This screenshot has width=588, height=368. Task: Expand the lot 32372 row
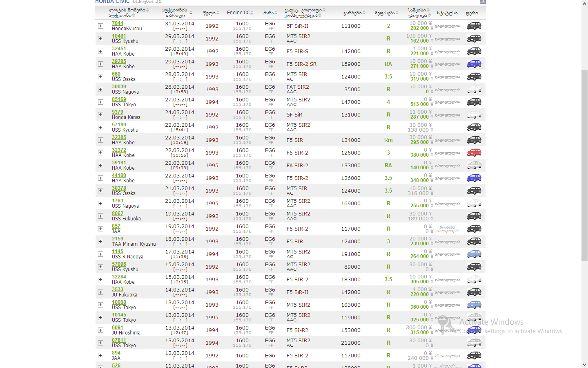(x=100, y=153)
